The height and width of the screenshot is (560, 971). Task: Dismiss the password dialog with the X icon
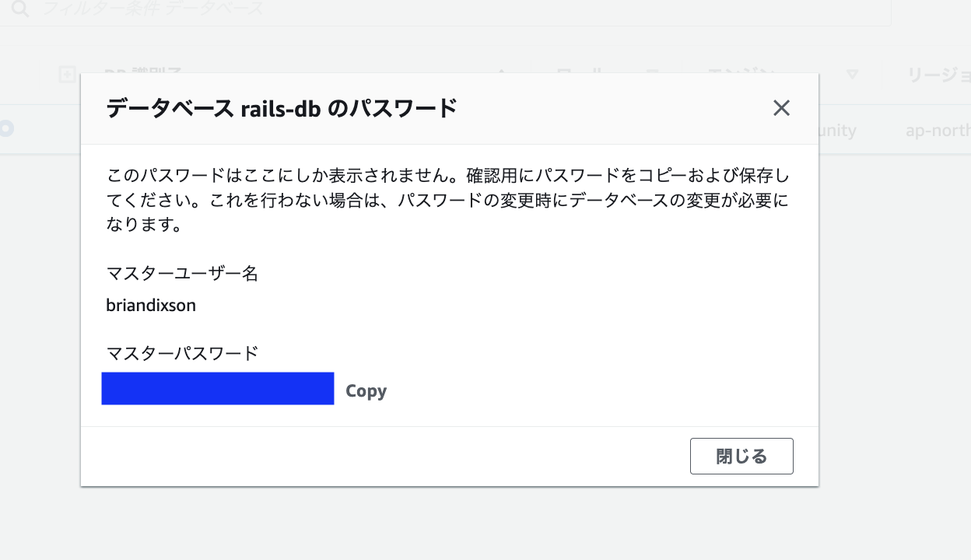pyautogui.click(x=781, y=108)
